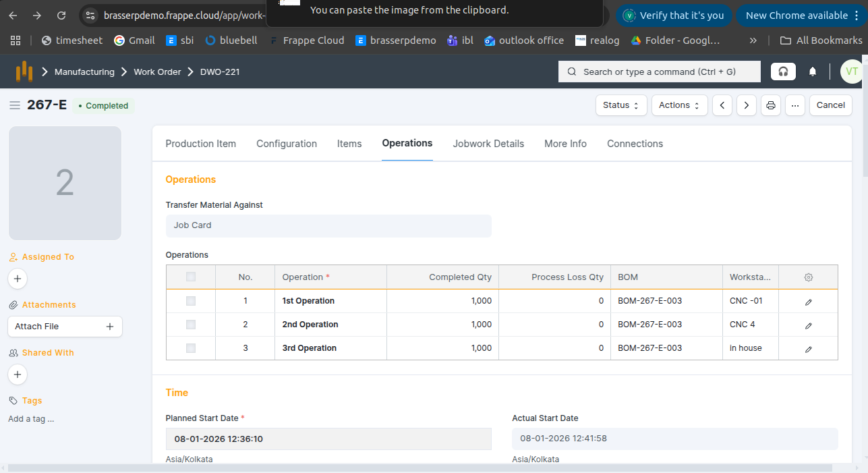Switch to the Connections tab
The height and width of the screenshot is (473, 868).
pyautogui.click(x=635, y=144)
